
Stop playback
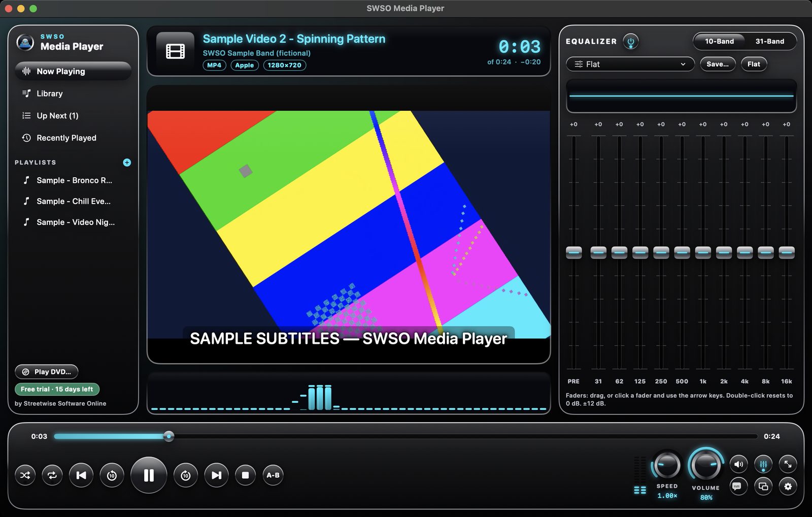tap(246, 475)
